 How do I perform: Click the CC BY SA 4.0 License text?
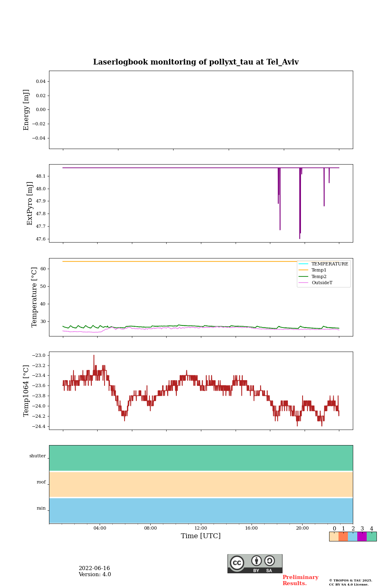[349, 584]
